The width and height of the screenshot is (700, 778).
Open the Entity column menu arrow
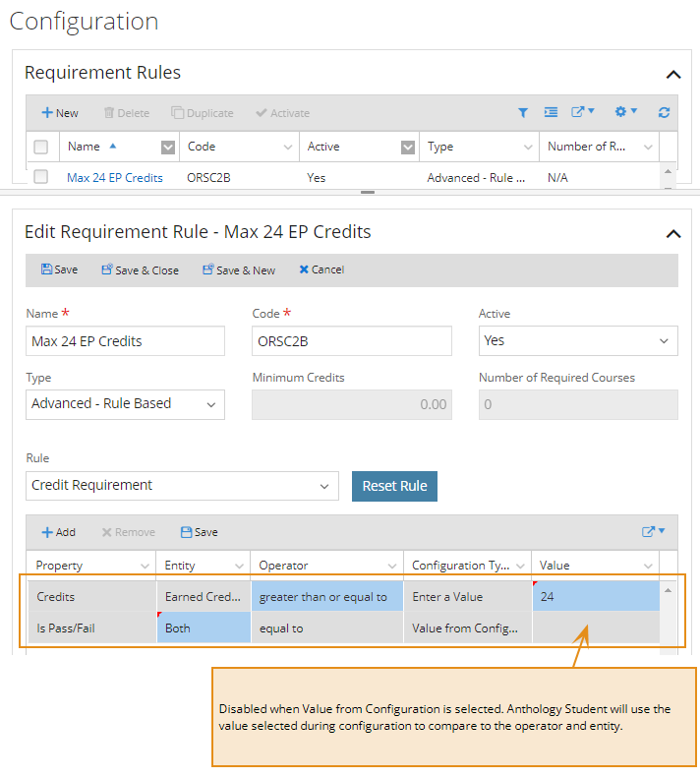239,567
